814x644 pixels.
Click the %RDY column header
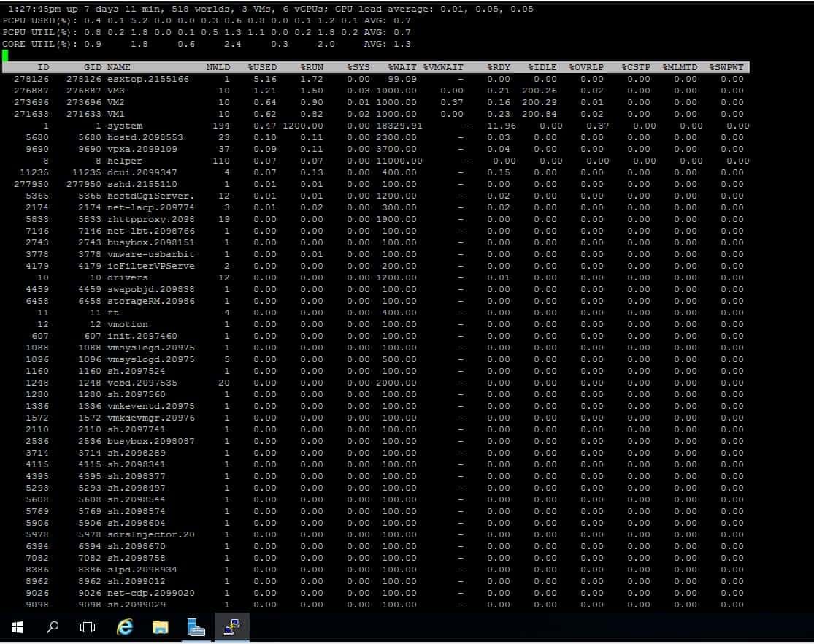point(499,67)
